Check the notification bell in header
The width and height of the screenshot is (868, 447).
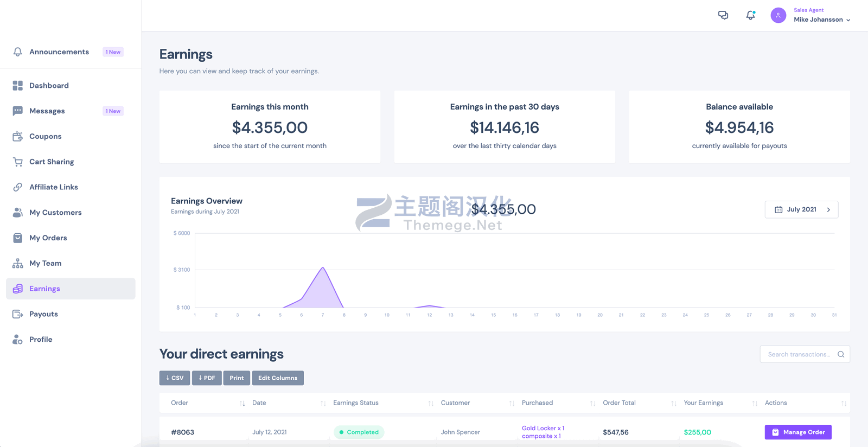click(751, 15)
